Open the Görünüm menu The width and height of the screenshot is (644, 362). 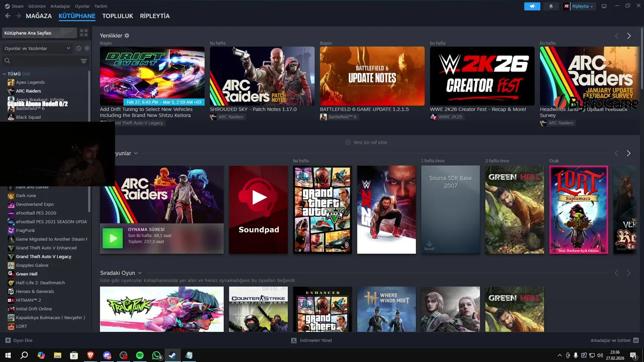(x=37, y=6)
